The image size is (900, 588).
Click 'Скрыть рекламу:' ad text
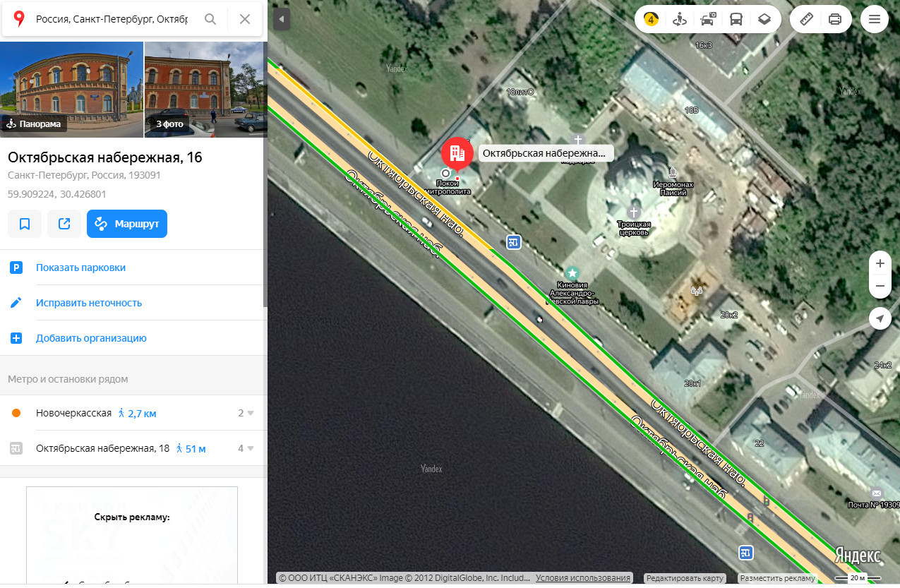(x=132, y=517)
